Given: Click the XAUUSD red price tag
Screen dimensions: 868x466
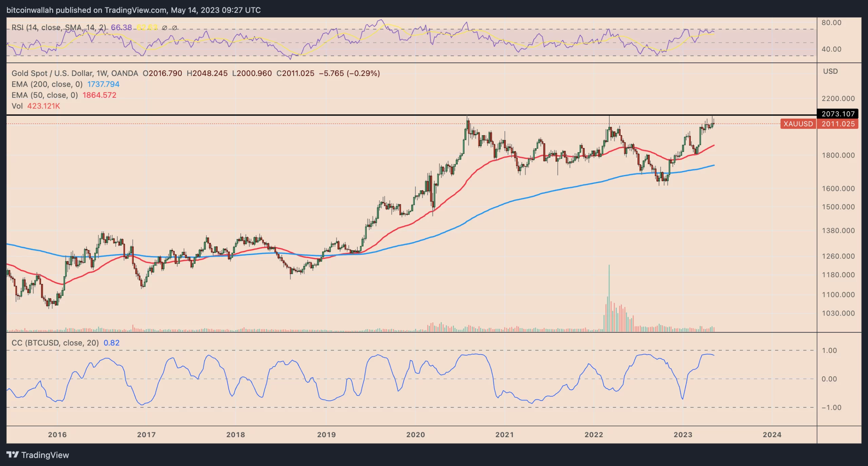Looking at the screenshot, I should pos(798,124).
